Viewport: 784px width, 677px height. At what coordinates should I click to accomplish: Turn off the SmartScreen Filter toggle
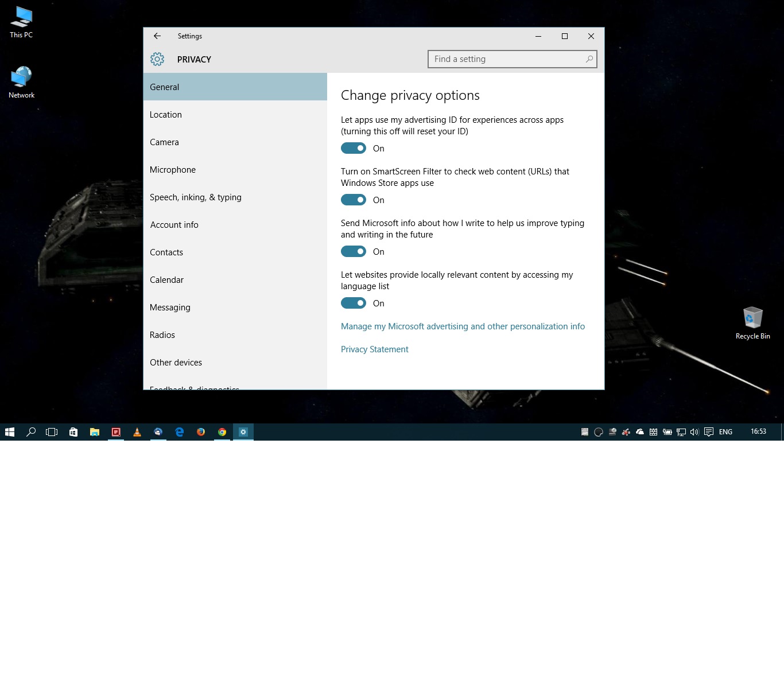354,200
